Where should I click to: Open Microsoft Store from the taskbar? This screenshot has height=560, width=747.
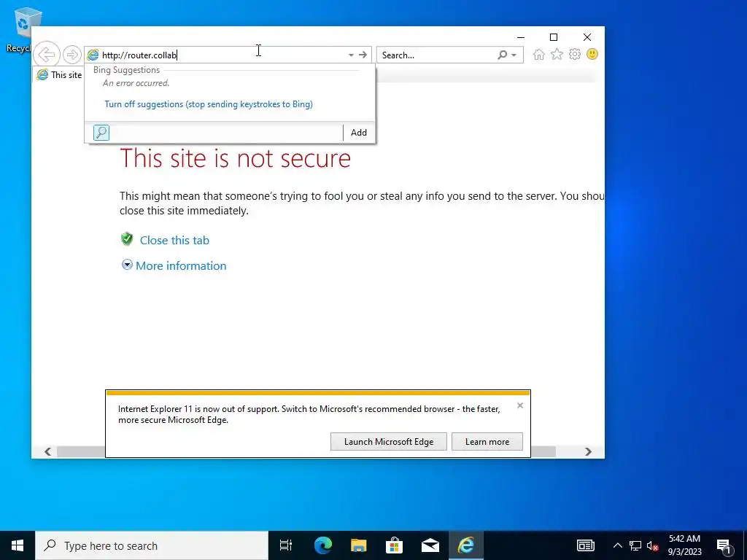[x=395, y=545]
